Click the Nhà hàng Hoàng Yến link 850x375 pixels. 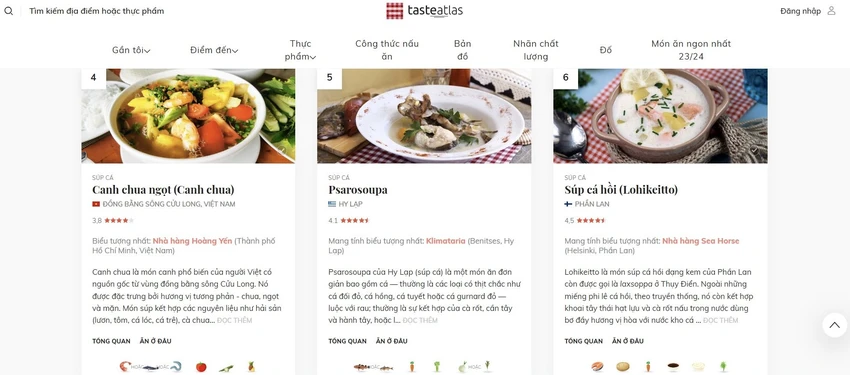[192, 241]
